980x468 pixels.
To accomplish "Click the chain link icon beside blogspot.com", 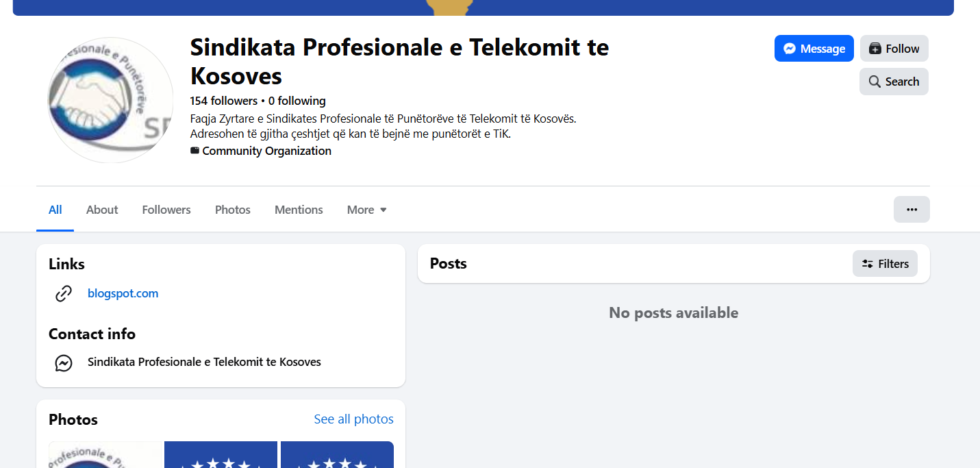I will (64, 294).
